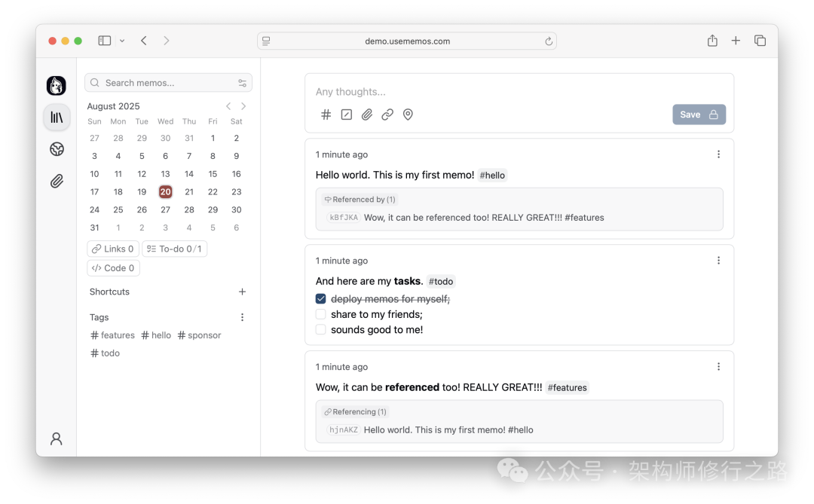Toggle the browser sidebar panel
The height and width of the screenshot is (504, 814).
[x=104, y=41]
